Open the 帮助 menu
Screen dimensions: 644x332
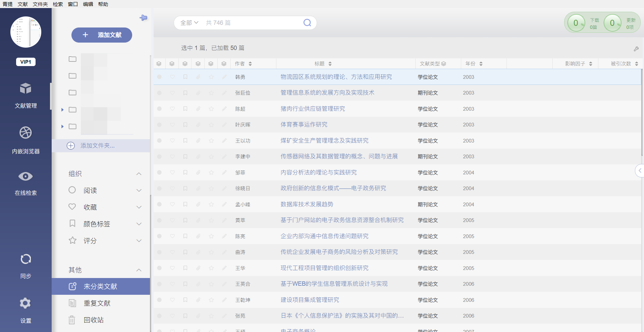(x=103, y=4)
